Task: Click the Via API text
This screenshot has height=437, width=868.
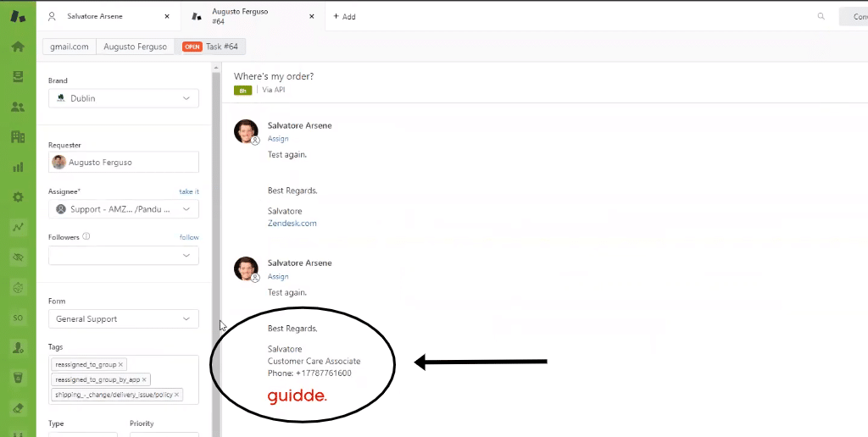Action: point(274,90)
